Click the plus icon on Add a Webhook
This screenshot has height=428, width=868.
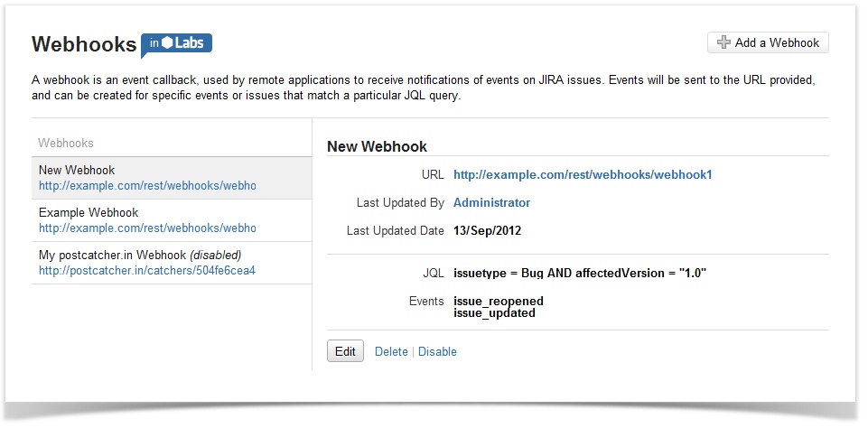(723, 42)
